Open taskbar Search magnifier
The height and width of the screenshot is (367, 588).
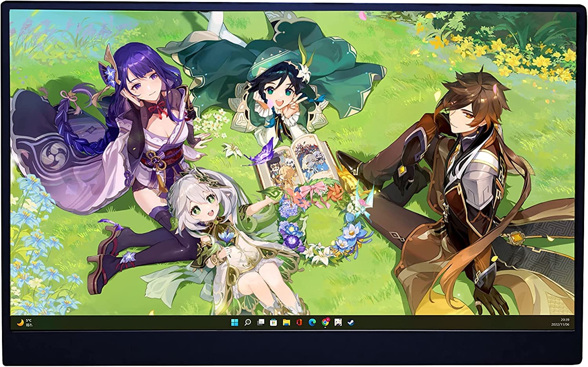click(x=247, y=323)
